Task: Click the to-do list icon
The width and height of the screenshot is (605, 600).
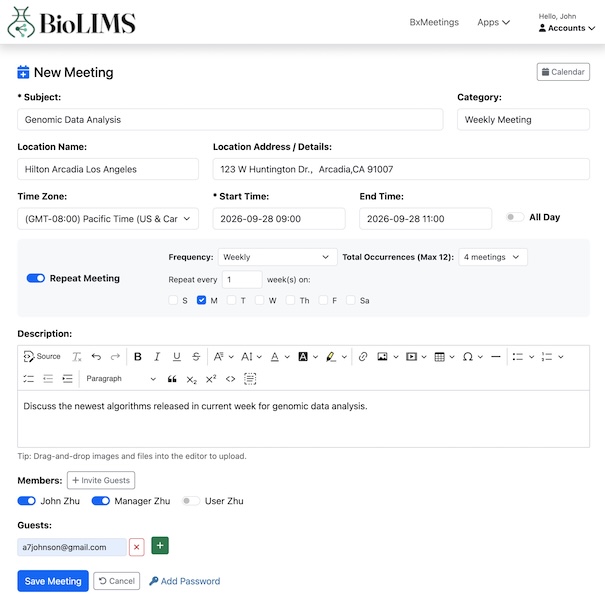Action: click(29, 379)
